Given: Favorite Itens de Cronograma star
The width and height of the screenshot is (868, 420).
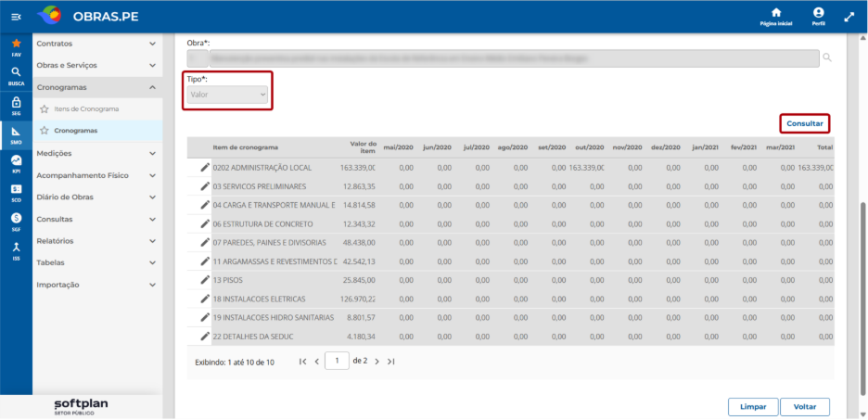Looking at the screenshot, I should point(45,109).
